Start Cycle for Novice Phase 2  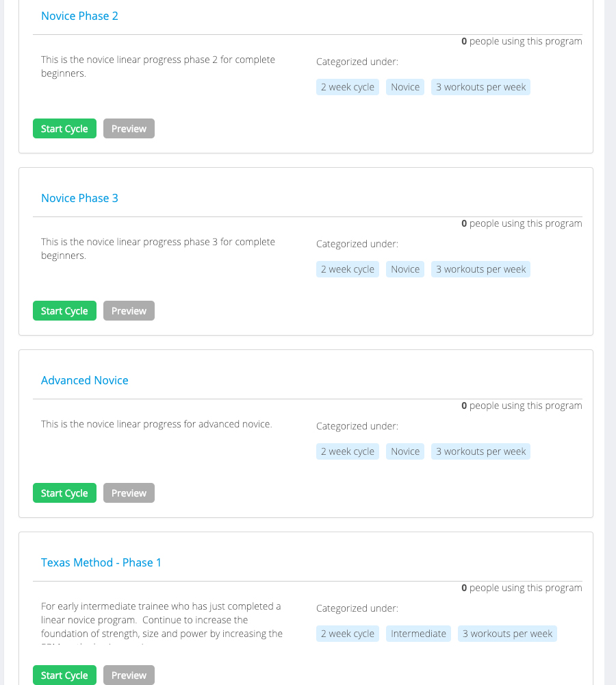[64, 129]
